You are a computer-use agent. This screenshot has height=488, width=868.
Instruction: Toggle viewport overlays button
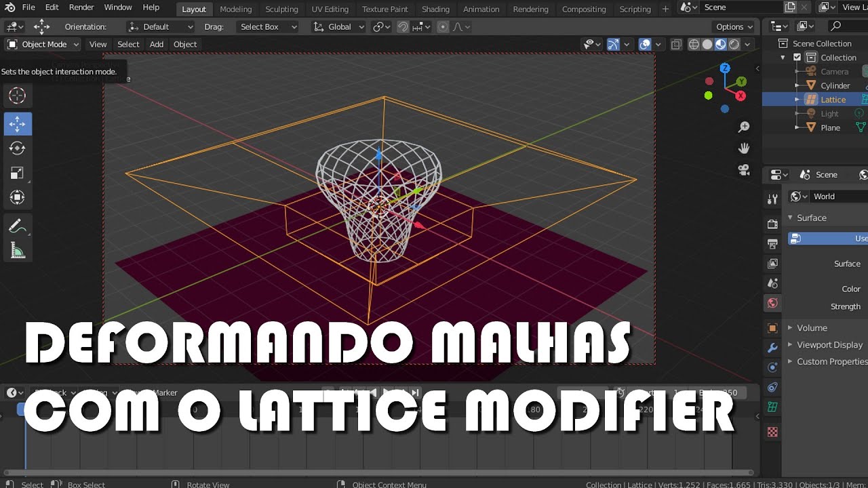[x=645, y=44]
